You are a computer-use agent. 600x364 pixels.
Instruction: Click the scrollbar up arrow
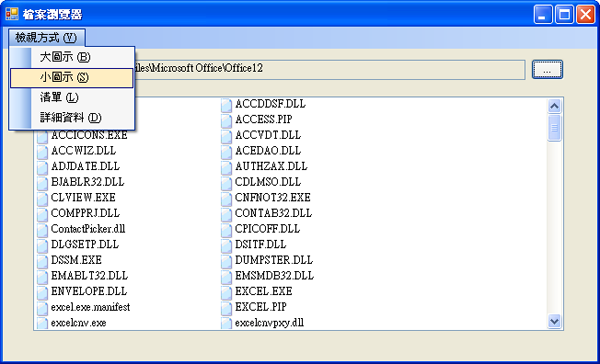(554, 106)
